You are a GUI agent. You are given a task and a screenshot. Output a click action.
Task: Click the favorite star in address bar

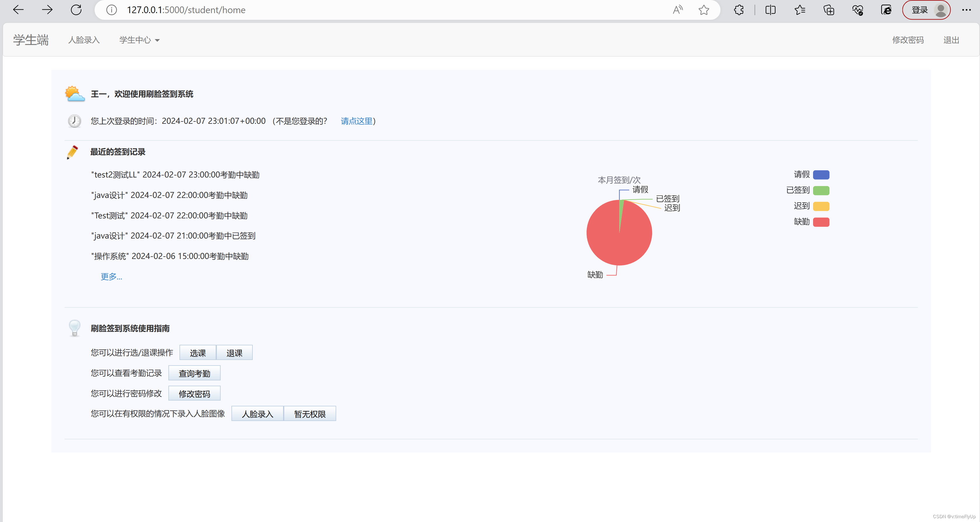coord(703,10)
